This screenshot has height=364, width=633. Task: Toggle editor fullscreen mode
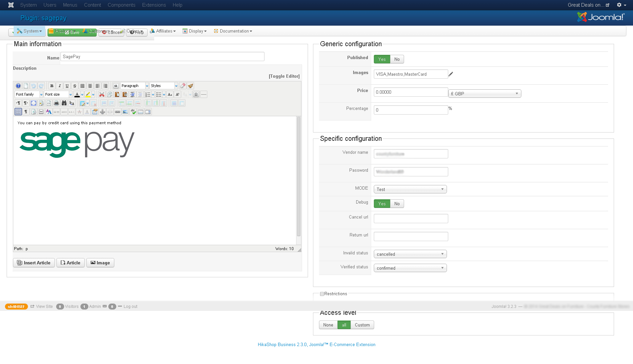pyautogui.click(x=34, y=103)
